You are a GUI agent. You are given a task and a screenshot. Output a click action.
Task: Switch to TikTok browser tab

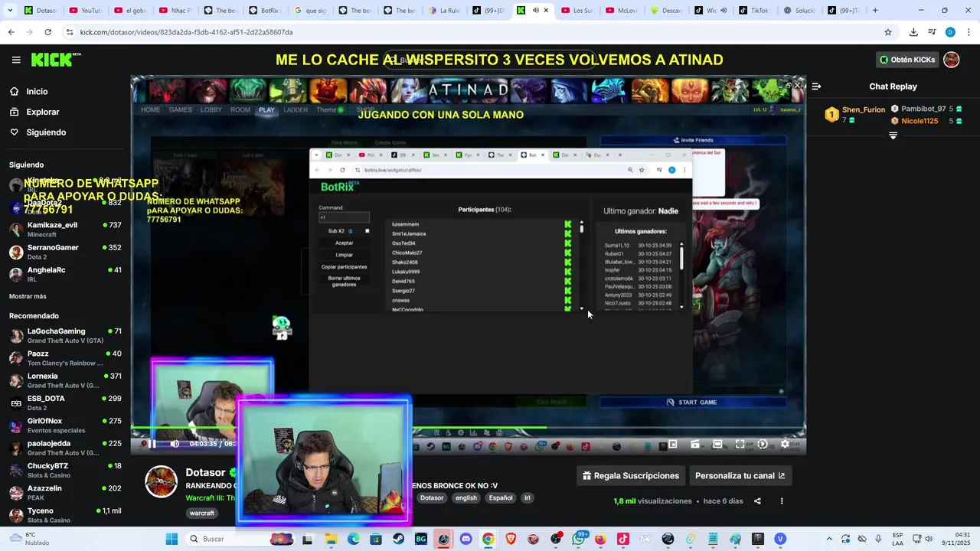point(754,11)
